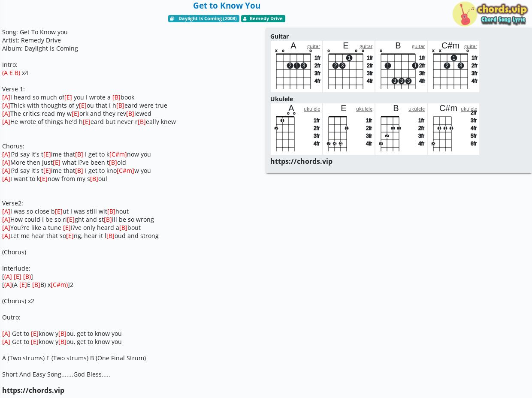Image resolution: width=532 pixels, height=398 pixels.
Task: Click the 'Verse 1:' heading text
Action: pyautogui.click(x=13, y=89)
